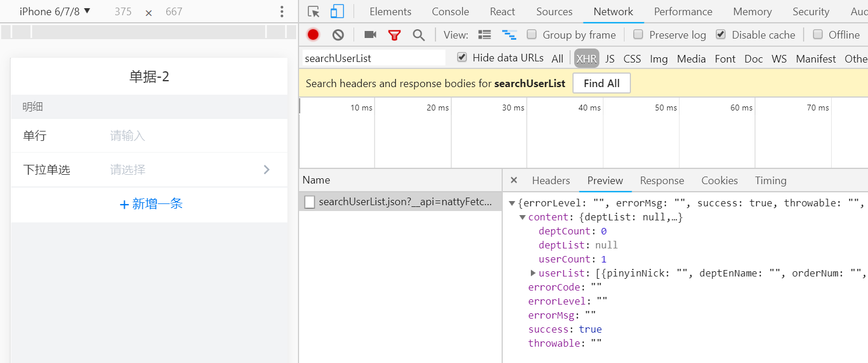Uncheck Disable cache checkbox
This screenshot has width=868, height=363.
(721, 34)
